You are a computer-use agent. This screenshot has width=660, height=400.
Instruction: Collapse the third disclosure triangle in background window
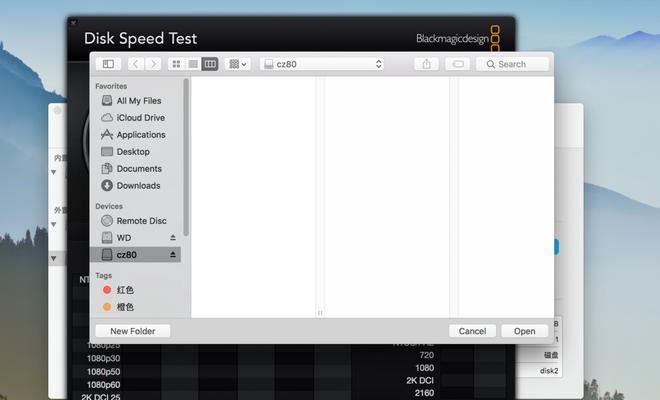tap(53, 258)
